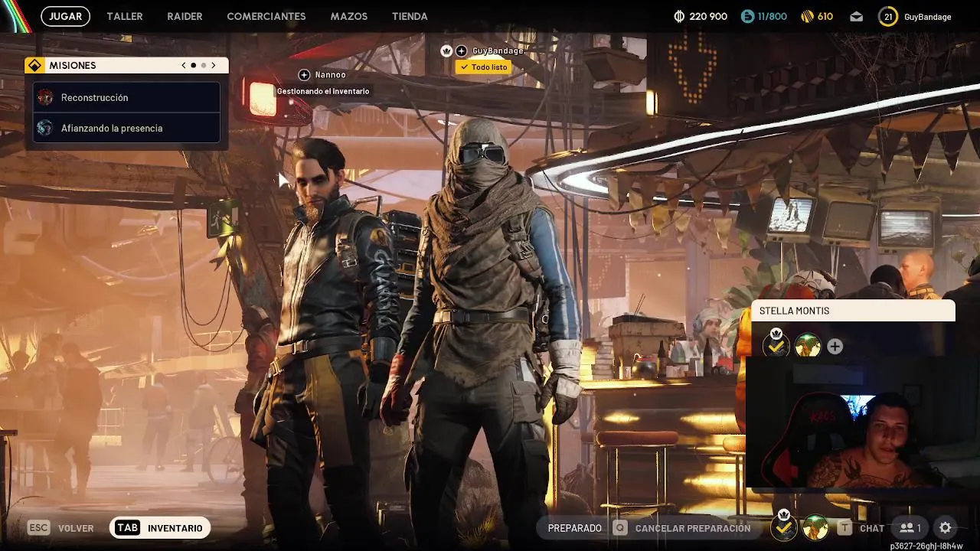The height and width of the screenshot is (551, 980).
Task: Select the Nannoo player name tag
Action: pyautogui.click(x=330, y=75)
